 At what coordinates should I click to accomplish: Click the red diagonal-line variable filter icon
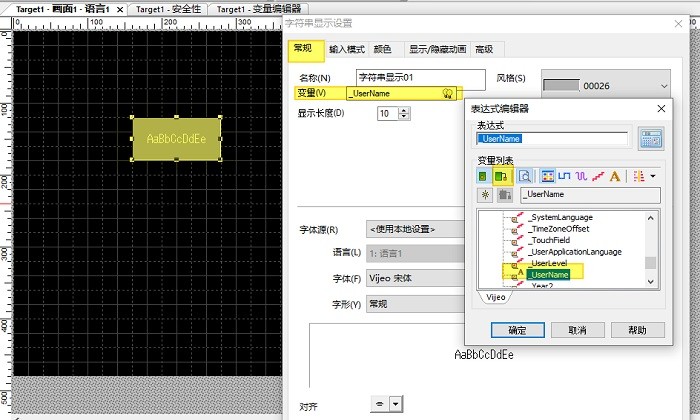point(598,176)
